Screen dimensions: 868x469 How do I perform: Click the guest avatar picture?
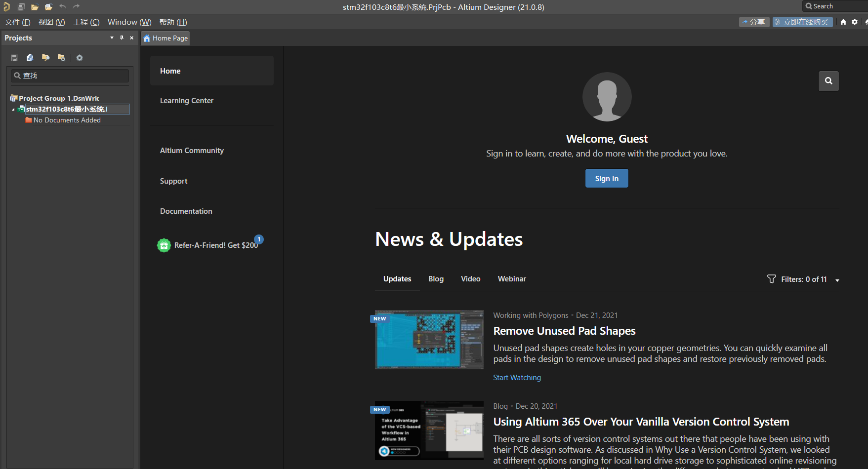coord(607,97)
